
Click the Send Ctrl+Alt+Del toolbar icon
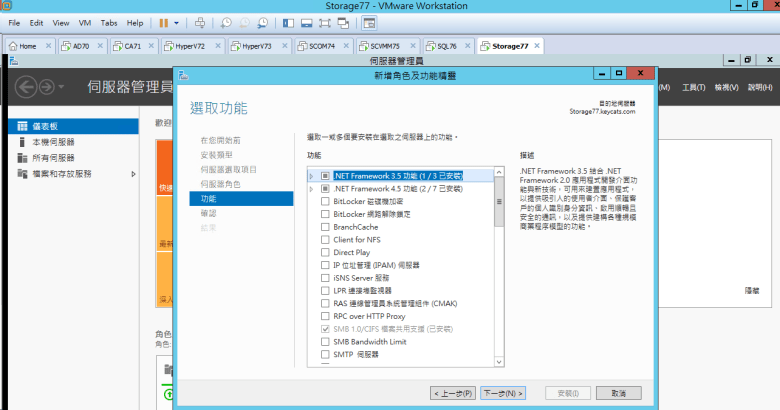click(x=200, y=22)
